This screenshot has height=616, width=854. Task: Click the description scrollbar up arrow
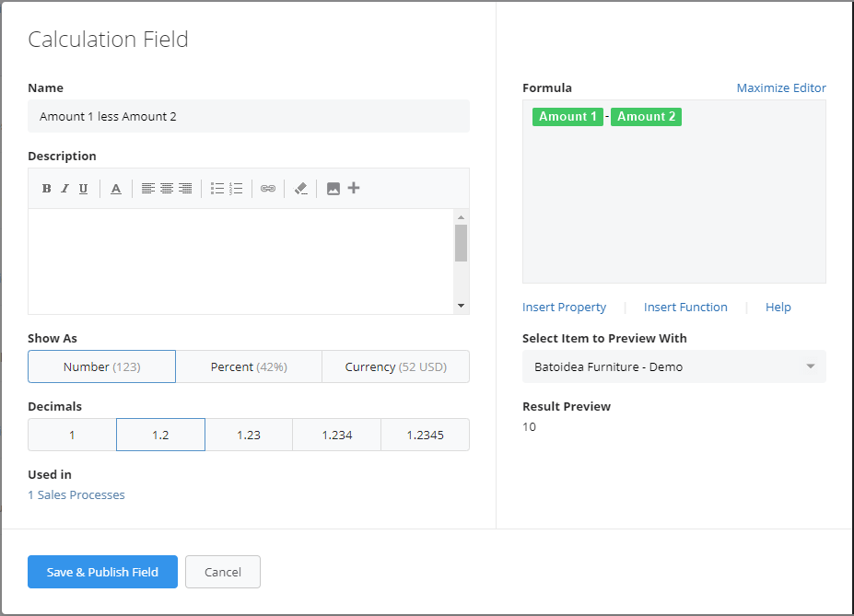tap(462, 217)
